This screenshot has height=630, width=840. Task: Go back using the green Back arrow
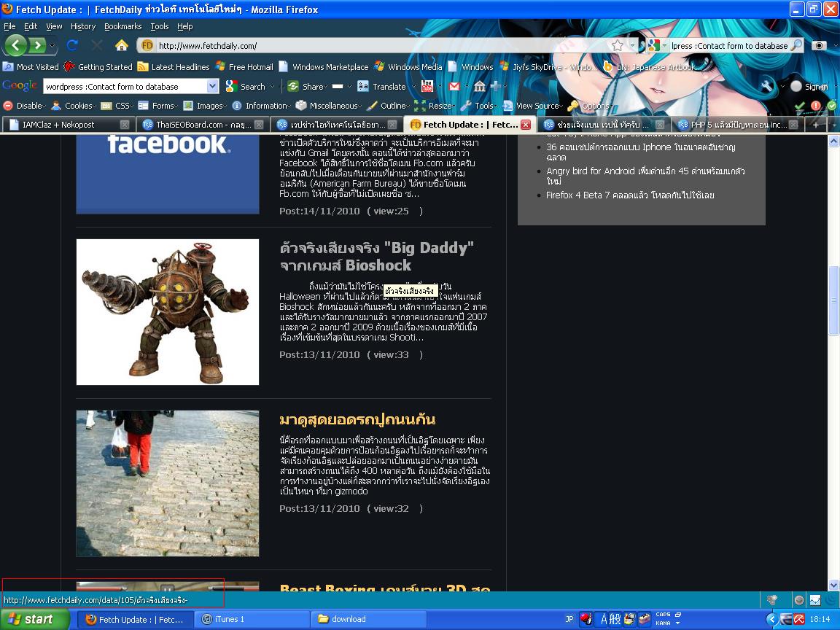click(x=15, y=45)
